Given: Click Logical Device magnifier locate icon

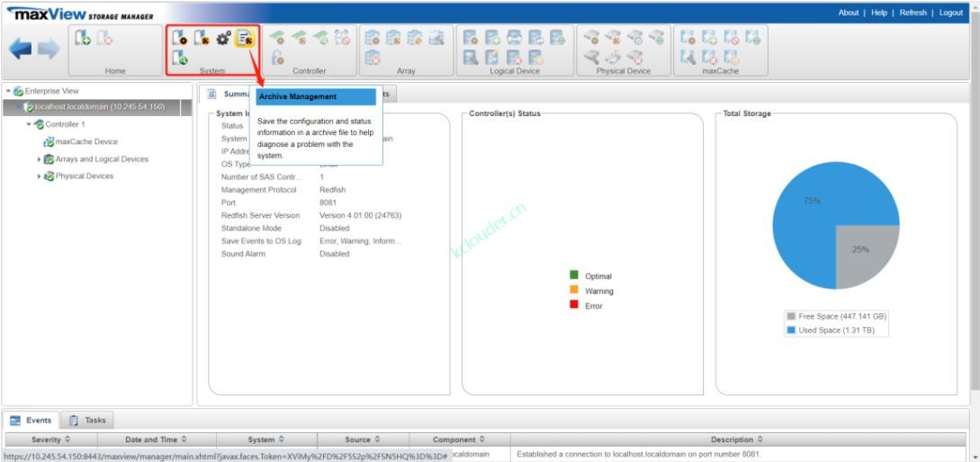Looking at the screenshot, I should [x=472, y=59].
